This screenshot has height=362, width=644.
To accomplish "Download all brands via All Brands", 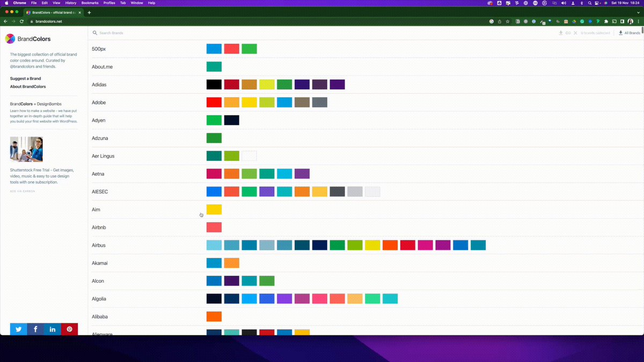I will click(x=630, y=33).
